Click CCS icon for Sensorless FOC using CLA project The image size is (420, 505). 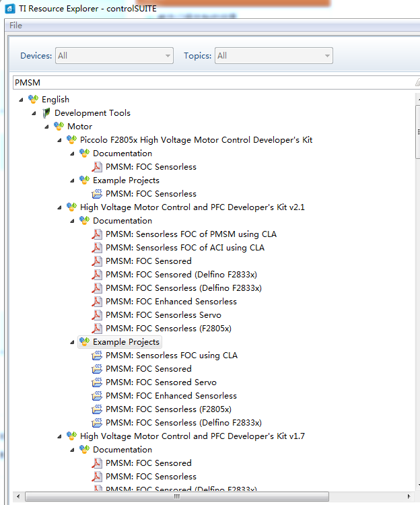pos(97,356)
